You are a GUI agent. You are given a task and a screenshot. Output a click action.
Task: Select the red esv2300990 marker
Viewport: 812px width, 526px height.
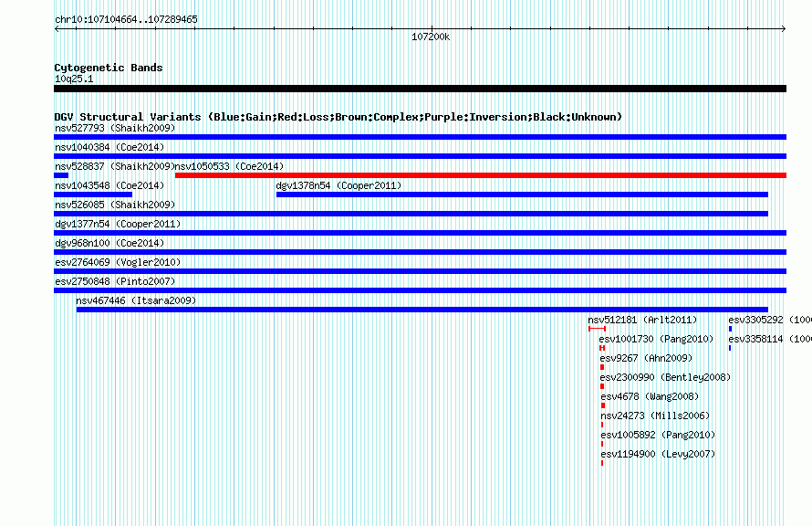(x=602, y=386)
